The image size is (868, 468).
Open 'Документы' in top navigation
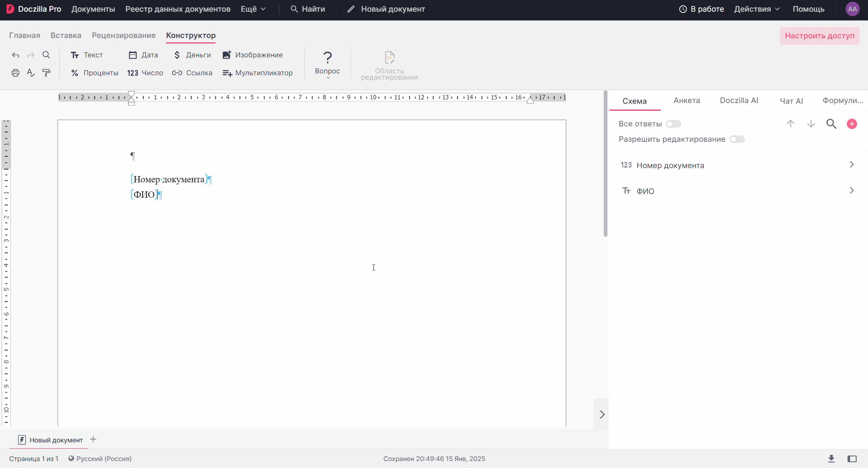pyautogui.click(x=93, y=9)
